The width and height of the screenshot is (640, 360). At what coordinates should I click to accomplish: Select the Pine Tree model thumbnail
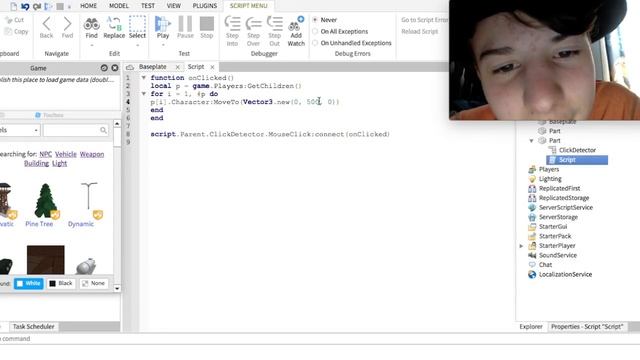click(x=45, y=201)
